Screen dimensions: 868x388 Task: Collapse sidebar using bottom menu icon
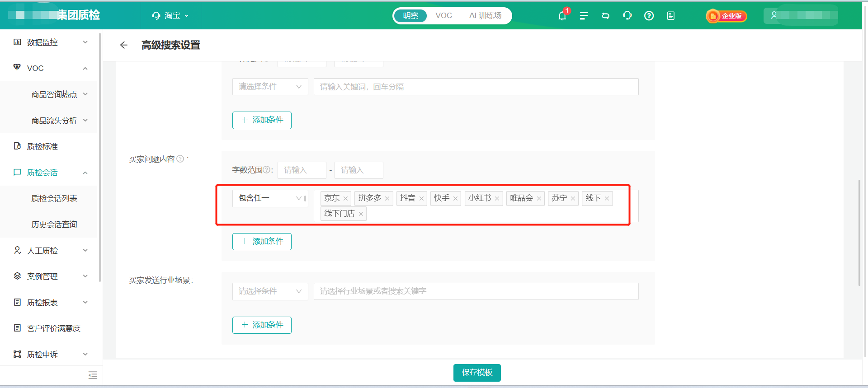(x=93, y=375)
